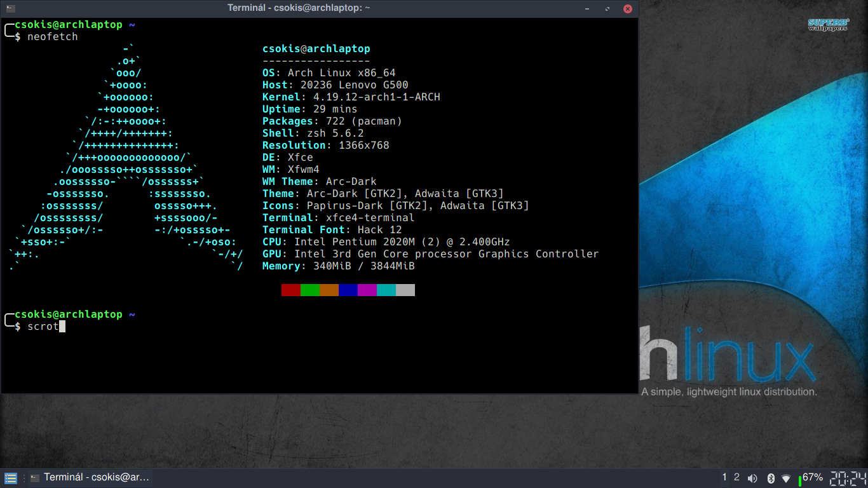Viewport: 868px width, 488px height.
Task: Open the volume control tray icon
Action: coord(752,478)
